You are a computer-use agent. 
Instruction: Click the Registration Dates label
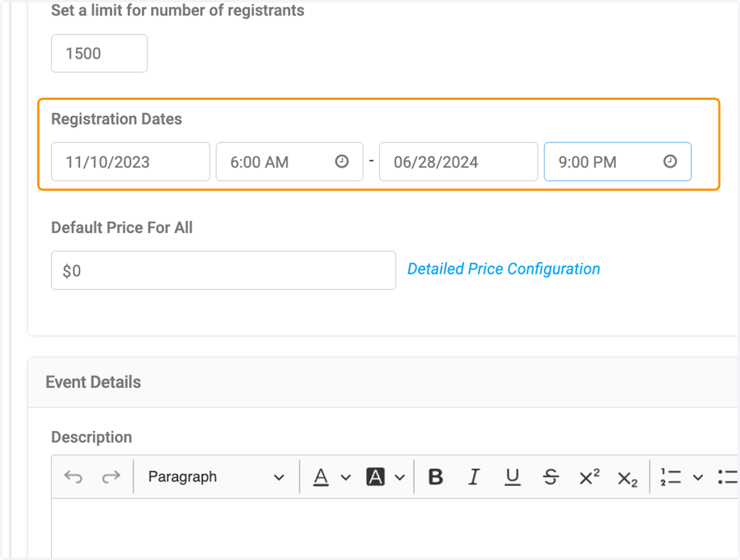117,119
